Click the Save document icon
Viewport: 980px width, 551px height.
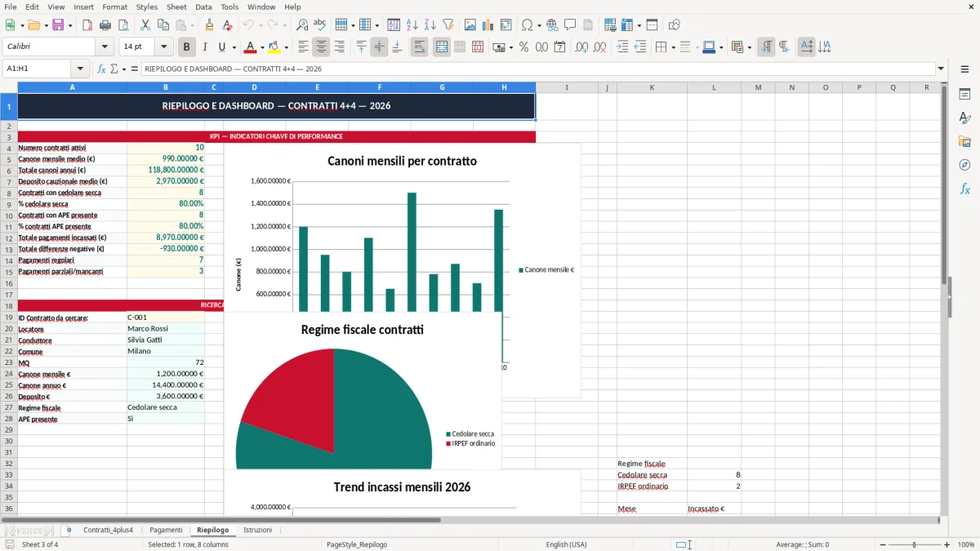tap(58, 25)
